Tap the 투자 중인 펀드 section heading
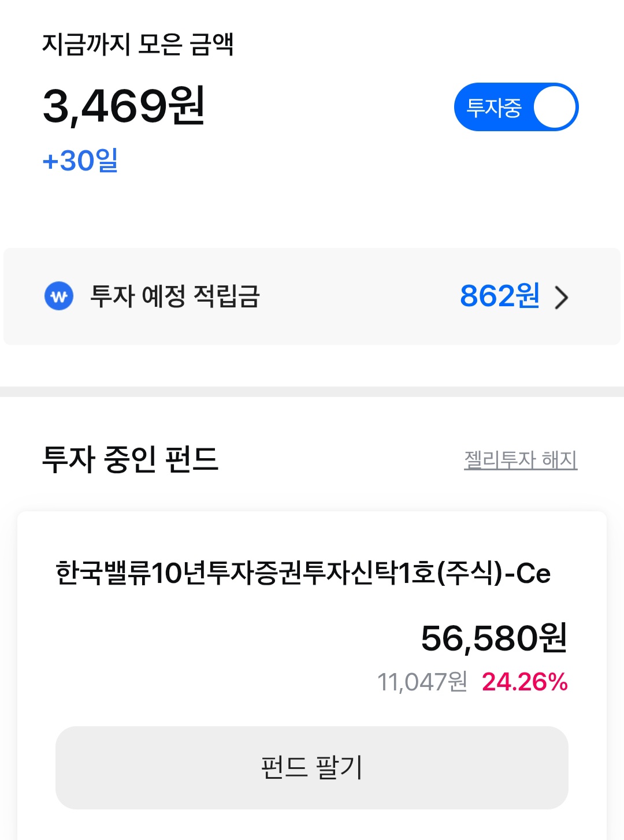The width and height of the screenshot is (624, 840). click(130, 460)
